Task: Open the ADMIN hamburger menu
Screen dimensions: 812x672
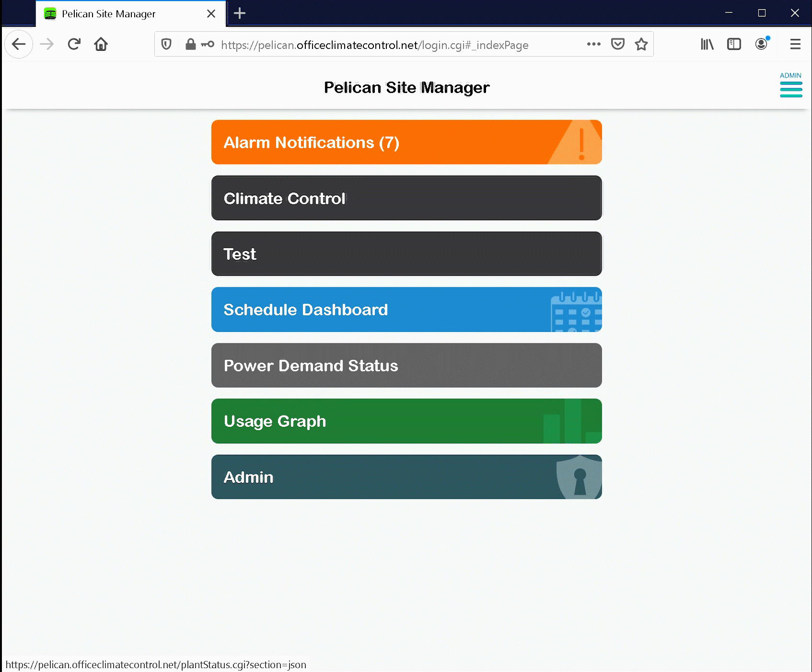Action: [x=791, y=85]
